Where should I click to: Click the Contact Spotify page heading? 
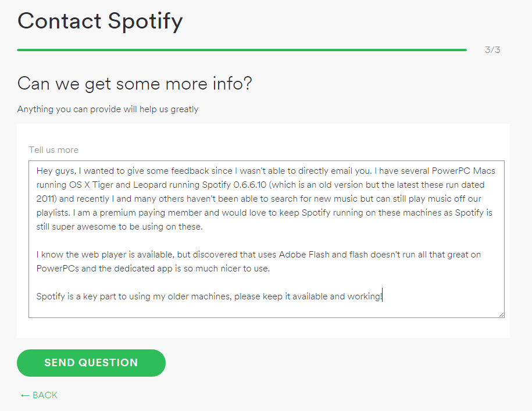pos(100,21)
